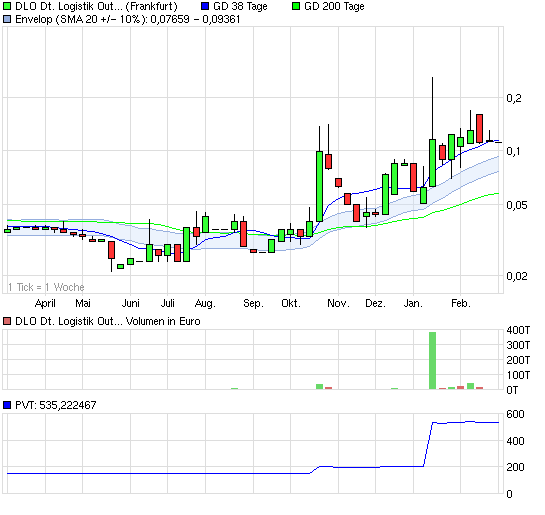Click the light-blue Envelop legend swatch

tap(7, 19)
